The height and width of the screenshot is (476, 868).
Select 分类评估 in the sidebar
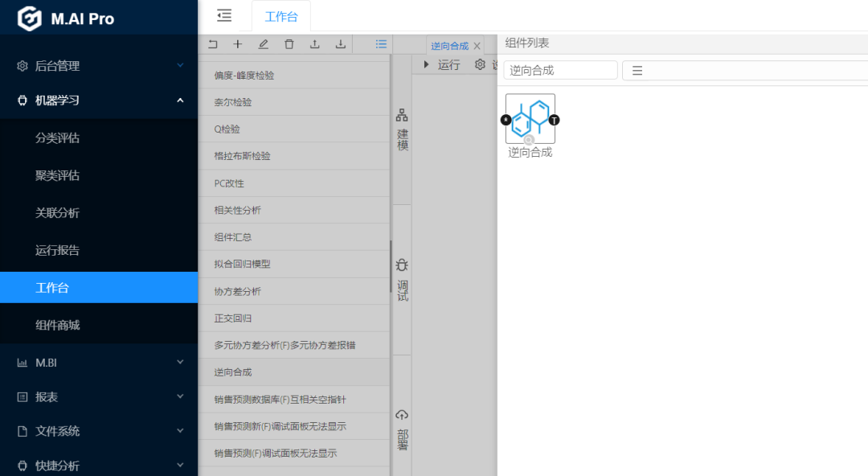coord(58,137)
